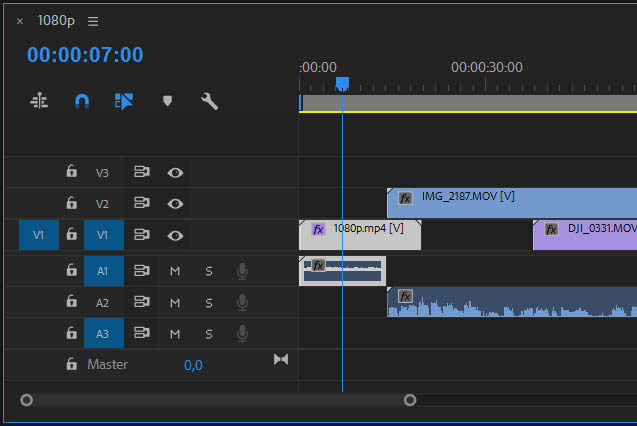Select the A1 audio clip
The image size is (637, 426).
point(342,271)
